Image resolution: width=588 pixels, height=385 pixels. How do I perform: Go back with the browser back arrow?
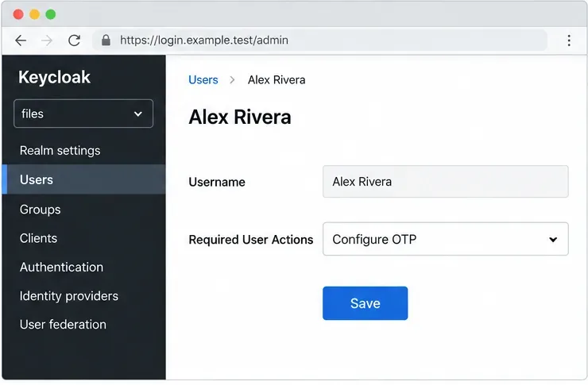(21, 40)
